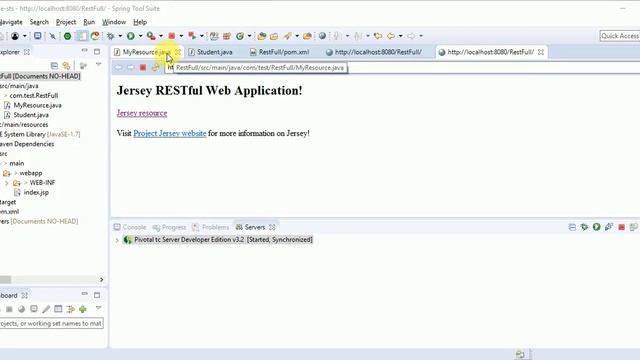The image size is (640, 360).
Task: Click the Back navigation yellow arrow
Action: [x=391, y=36]
